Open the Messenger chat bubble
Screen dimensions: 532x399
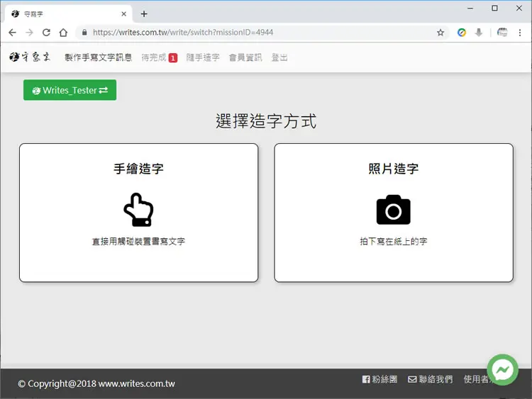(502, 370)
